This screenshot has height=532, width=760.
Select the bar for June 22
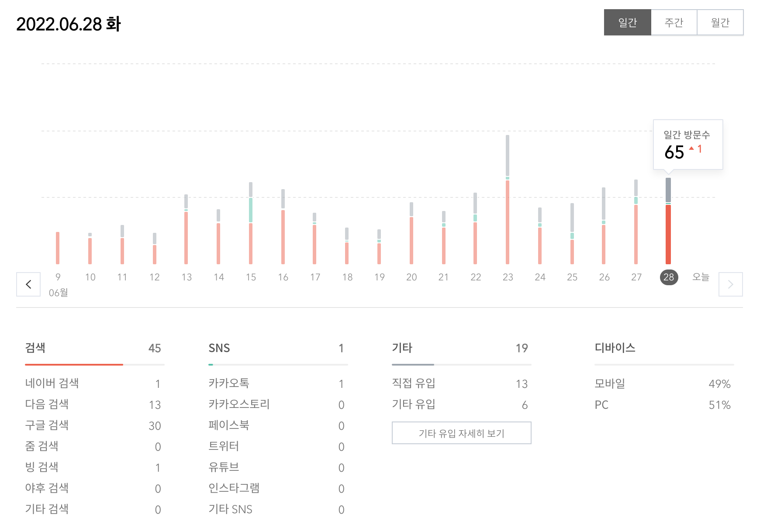pyautogui.click(x=475, y=228)
